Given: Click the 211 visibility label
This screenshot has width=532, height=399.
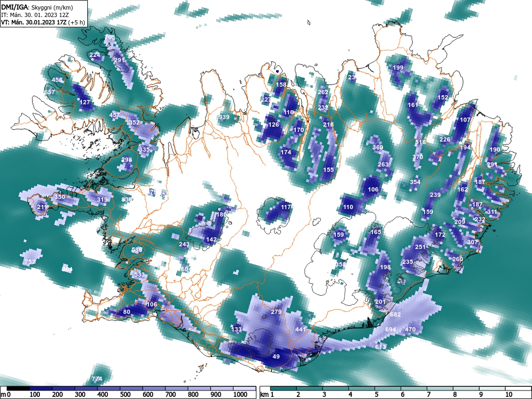Looking at the screenshot, I should point(42,207).
